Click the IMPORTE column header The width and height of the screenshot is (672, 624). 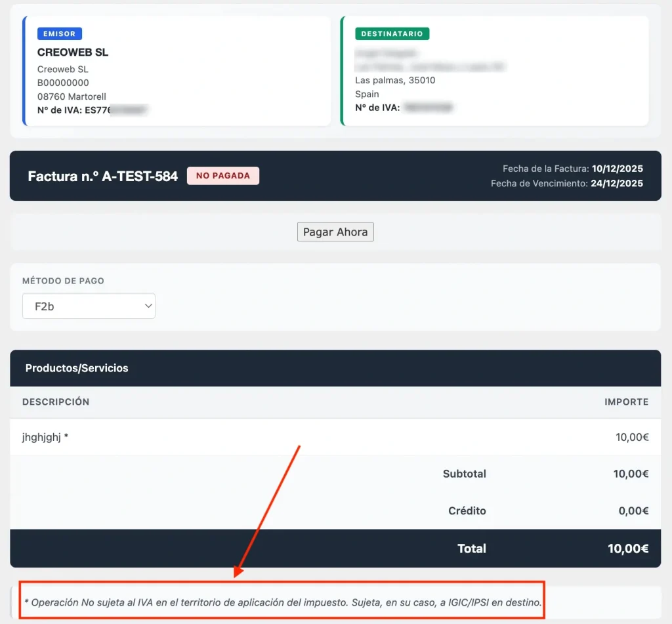click(626, 402)
